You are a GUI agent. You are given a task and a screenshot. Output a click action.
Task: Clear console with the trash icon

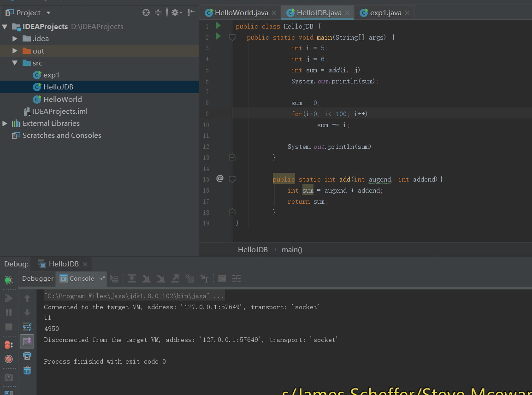[x=27, y=370]
